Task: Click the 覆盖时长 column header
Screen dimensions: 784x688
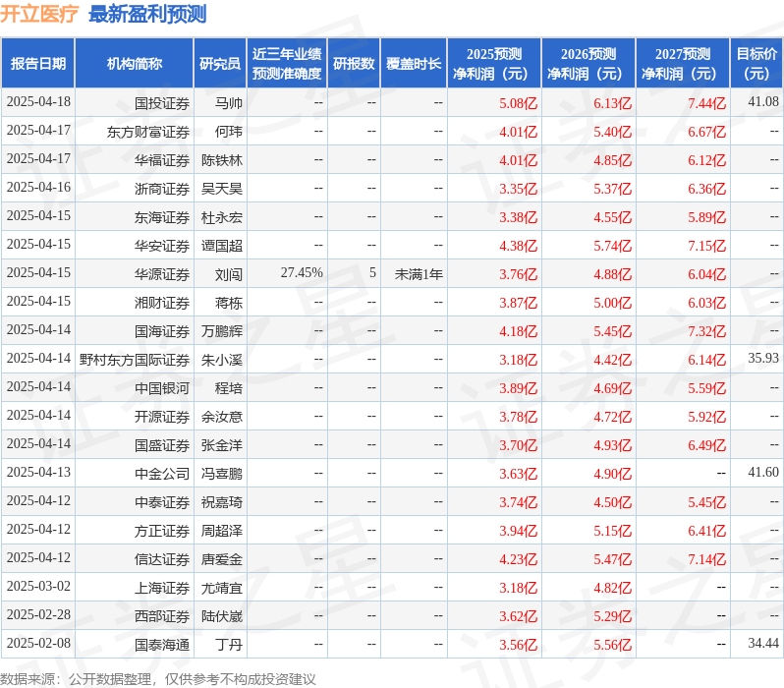Action: coord(414,64)
